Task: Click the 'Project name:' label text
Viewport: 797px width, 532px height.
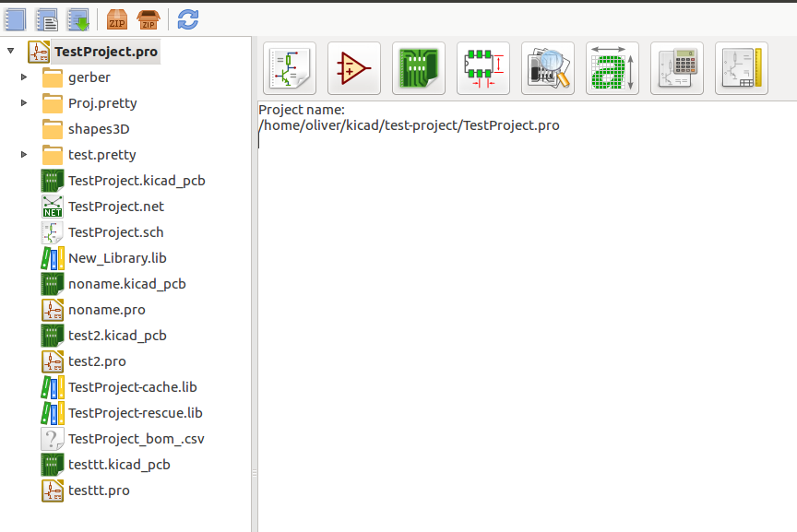Action: pyautogui.click(x=302, y=110)
